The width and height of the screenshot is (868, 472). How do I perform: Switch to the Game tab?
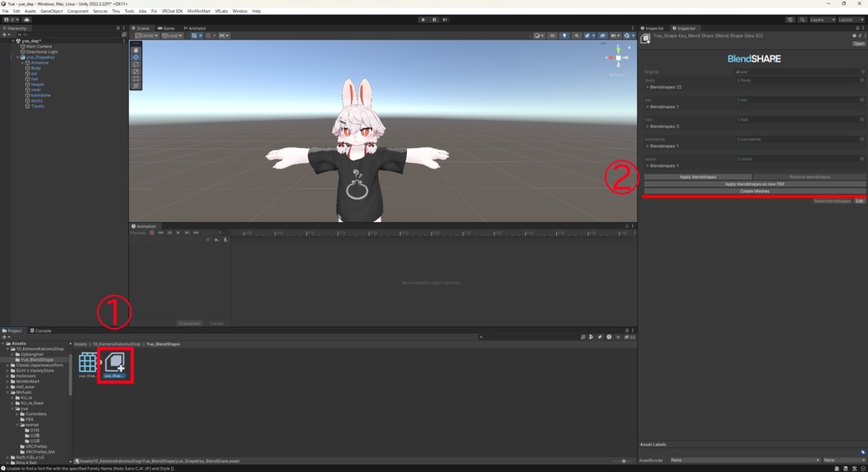(x=166, y=28)
